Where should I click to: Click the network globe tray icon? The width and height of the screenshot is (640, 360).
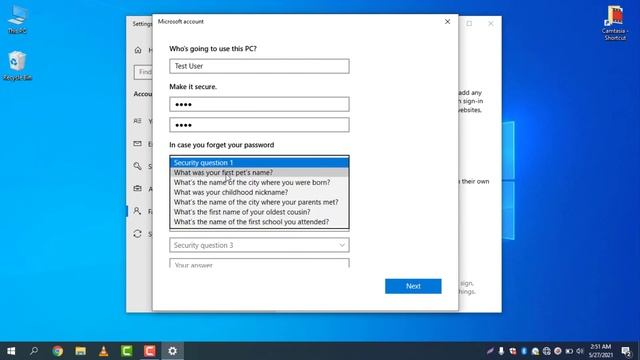[x=547, y=351]
